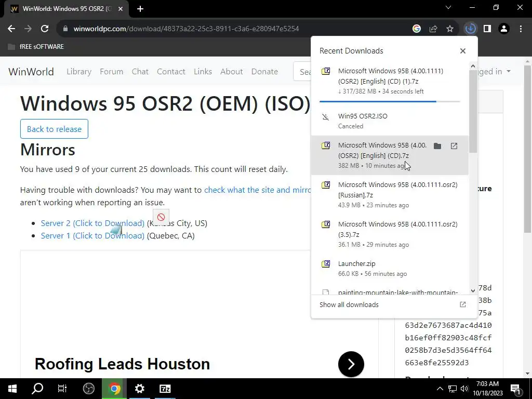Open the Links menu item

pos(203,72)
